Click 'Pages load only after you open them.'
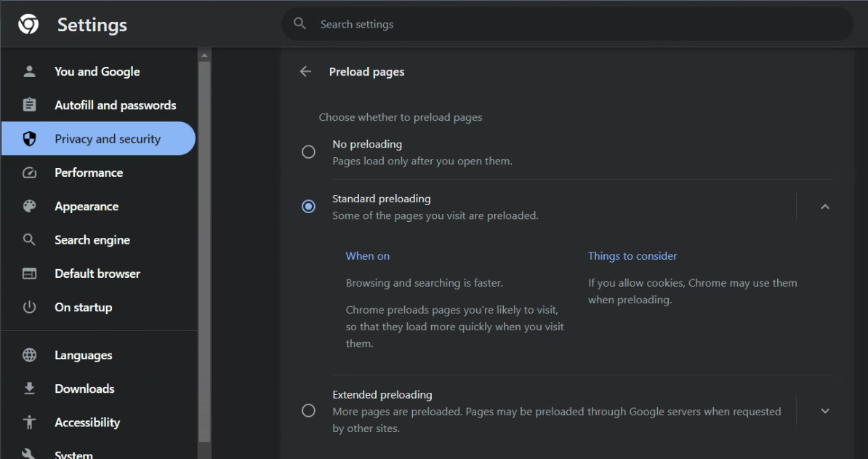 click(x=422, y=161)
